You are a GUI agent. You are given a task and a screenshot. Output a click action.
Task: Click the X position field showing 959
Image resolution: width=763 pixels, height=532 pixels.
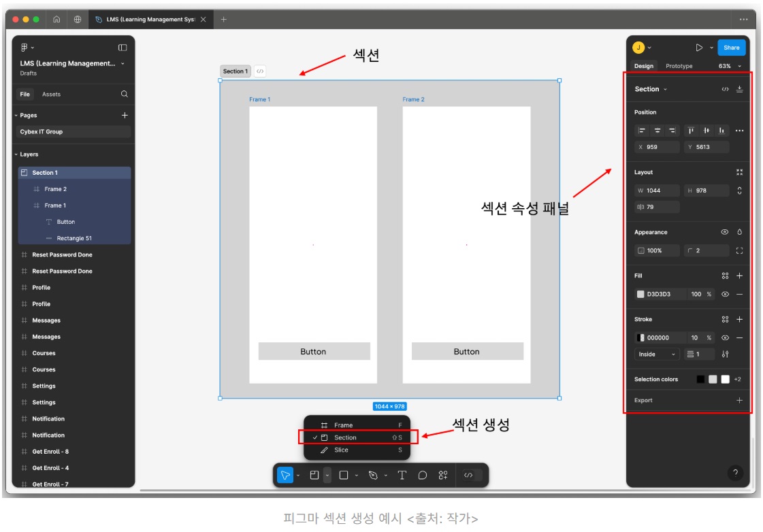point(656,147)
